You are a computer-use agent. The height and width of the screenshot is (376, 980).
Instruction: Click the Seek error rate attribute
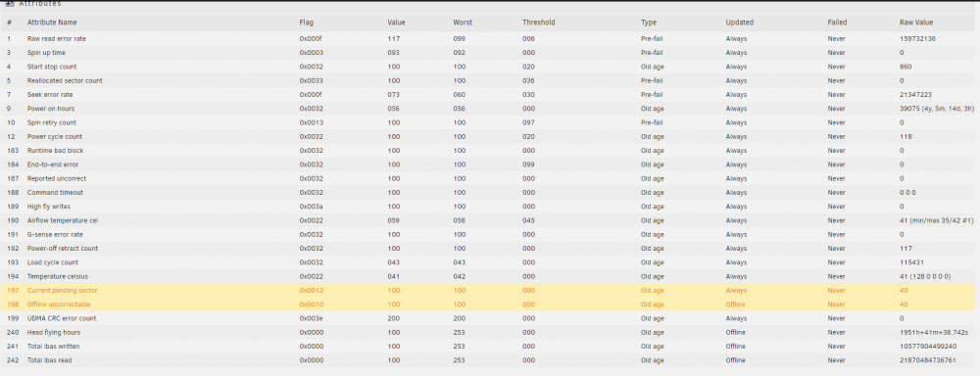click(x=50, y=94)
